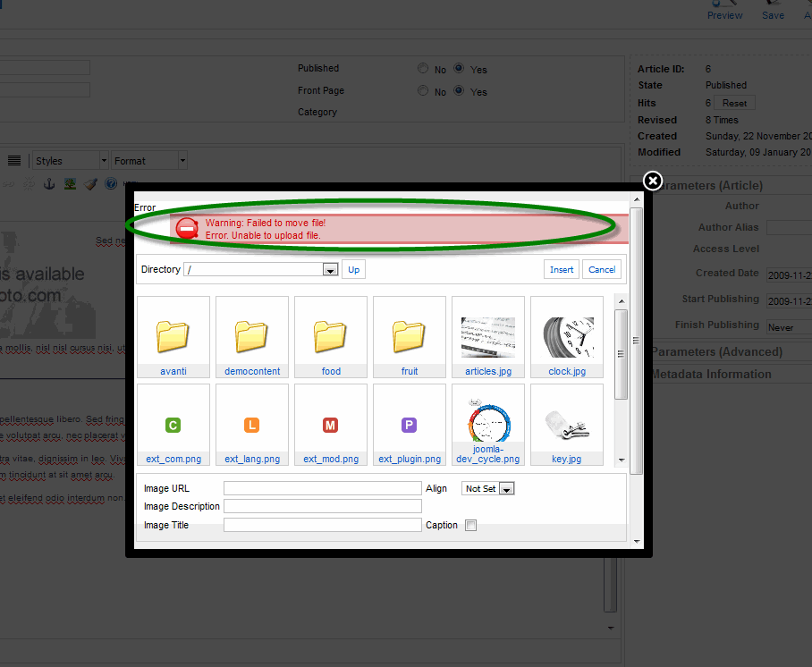Screen dimensions: 812x667
Task: Select Front Page Yes radio button
Action: pos(459,90)
